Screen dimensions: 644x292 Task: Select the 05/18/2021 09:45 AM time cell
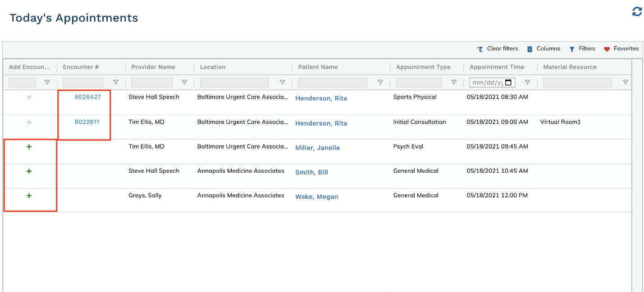coord(498,147)
